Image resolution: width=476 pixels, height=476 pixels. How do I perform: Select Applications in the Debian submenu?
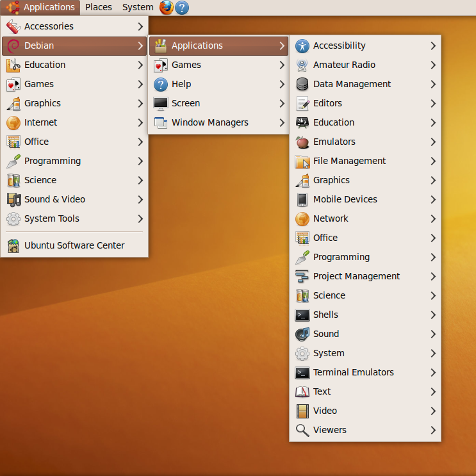tap(218, 45)
